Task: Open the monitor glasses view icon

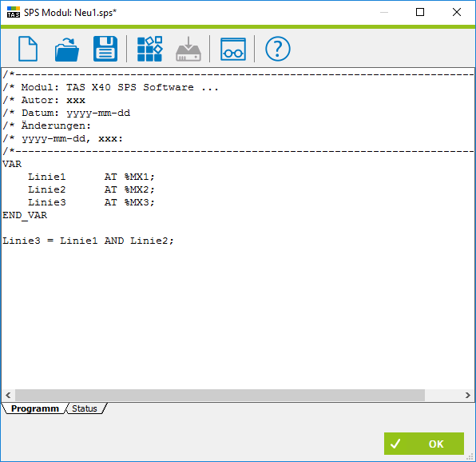Action: (x=233, y=50)
